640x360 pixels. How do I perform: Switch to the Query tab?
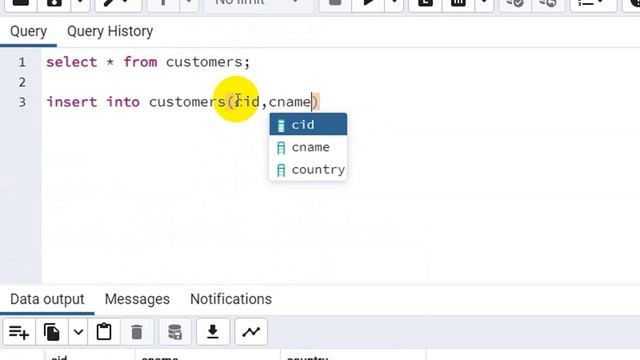pos(28,31)
